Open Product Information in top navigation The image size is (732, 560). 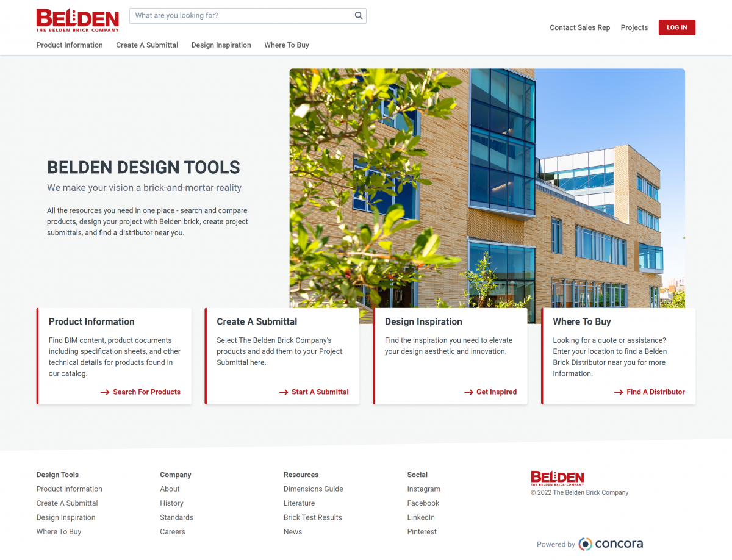[70, 45]
